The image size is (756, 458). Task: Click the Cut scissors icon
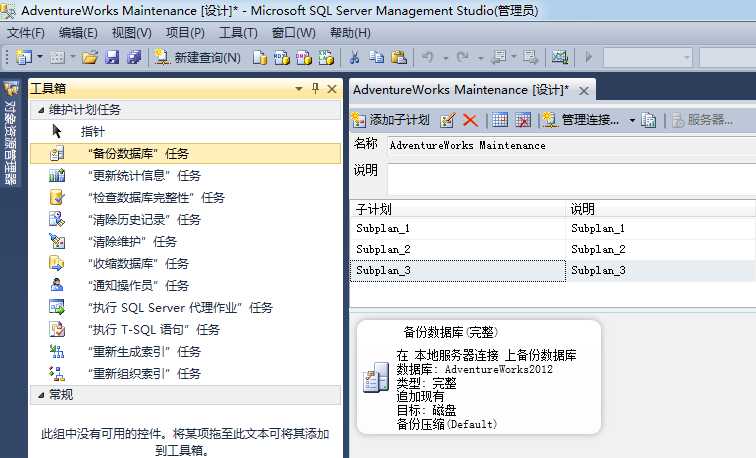point(354,58)
